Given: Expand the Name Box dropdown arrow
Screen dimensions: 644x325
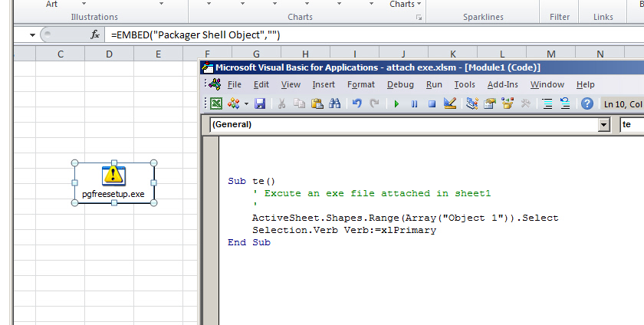Looking at the screenshot, I should pos(32,35).
